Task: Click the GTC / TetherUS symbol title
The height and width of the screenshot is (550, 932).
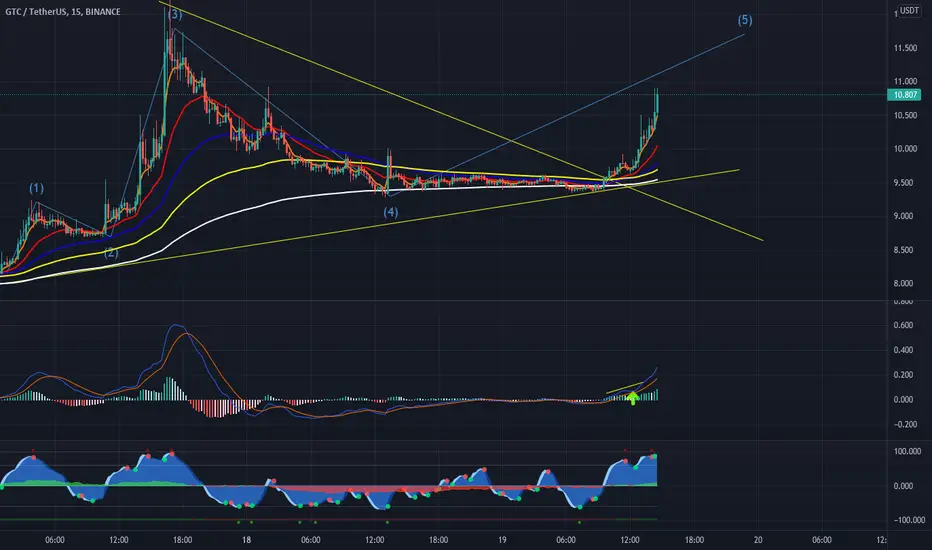Action: coord(62,11)
